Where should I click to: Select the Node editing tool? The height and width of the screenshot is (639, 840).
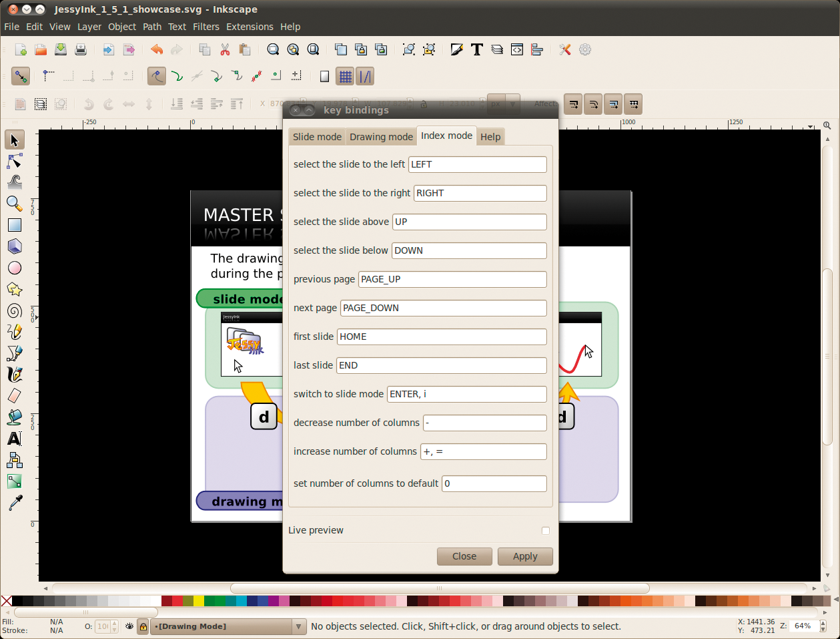(15, 162)
